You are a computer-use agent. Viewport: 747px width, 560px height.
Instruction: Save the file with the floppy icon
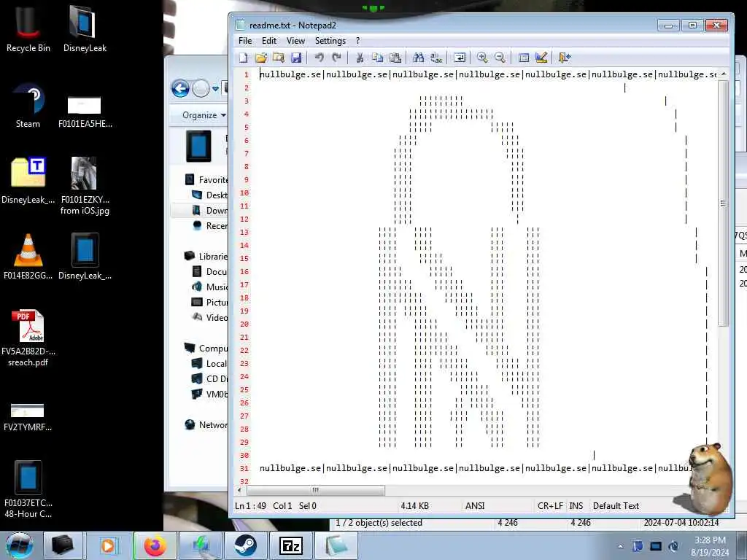pyautogui.click(x=296, y=58)
